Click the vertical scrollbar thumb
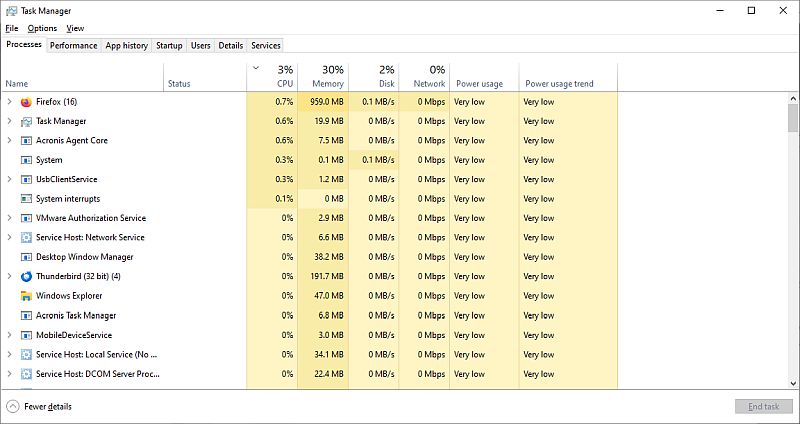Viewport: 800px width, 424px height. [792, 118]
